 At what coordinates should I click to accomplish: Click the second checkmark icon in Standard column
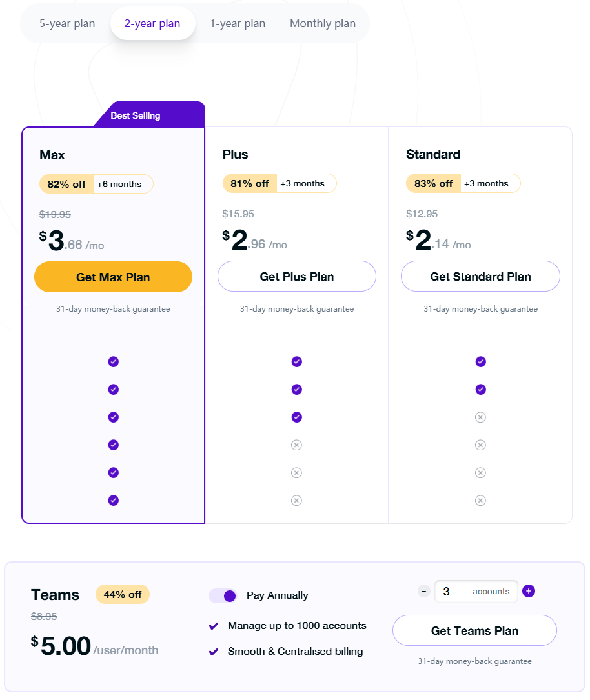480,390
